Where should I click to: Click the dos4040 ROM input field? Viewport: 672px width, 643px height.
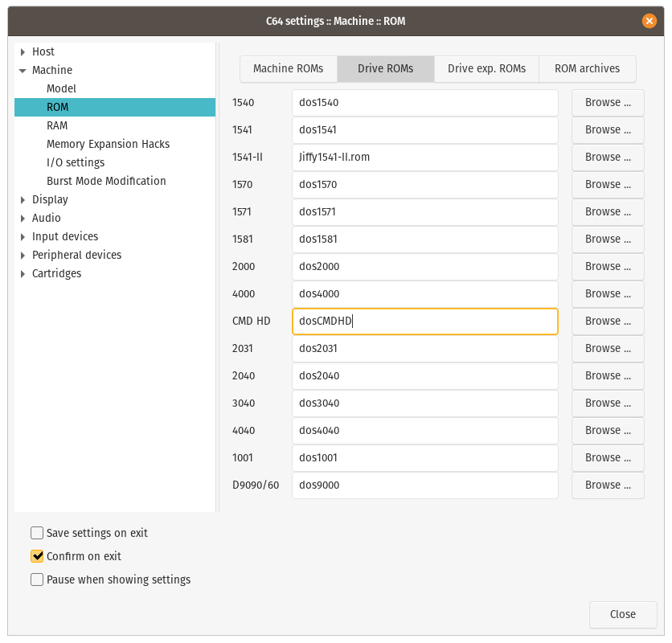pos(425,430)
